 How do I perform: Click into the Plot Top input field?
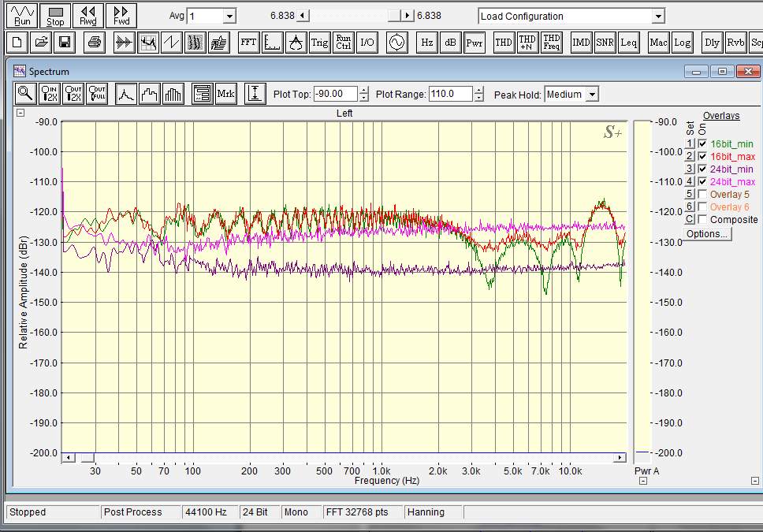pyautogui.click(x=336, y=94)
